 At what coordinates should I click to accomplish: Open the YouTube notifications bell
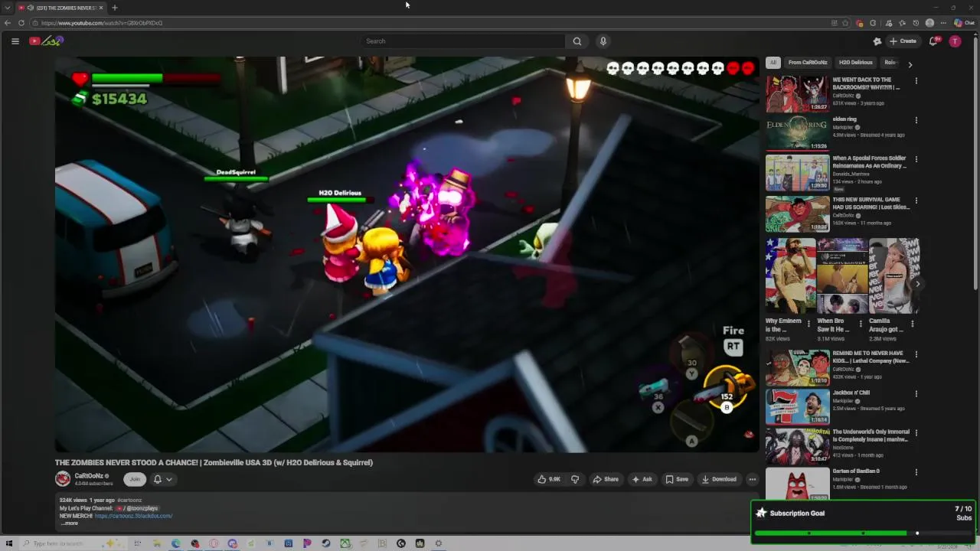point(933,41)
